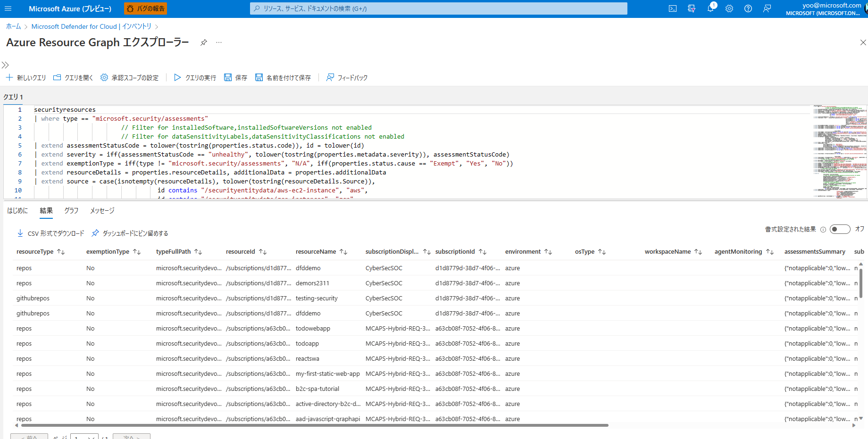Open the more actions ellipsis beside the pin
Image resolution: width=868 pixels, height=439 pixels.
(218, 42)
